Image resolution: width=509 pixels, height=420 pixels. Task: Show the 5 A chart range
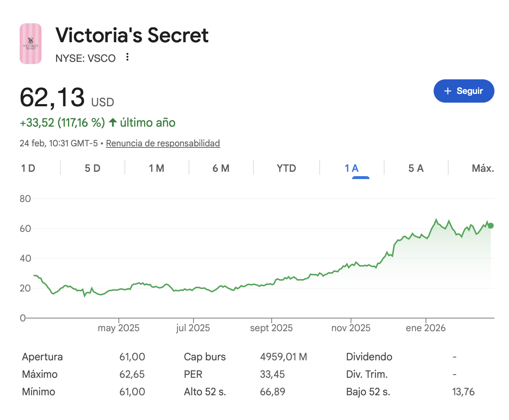tap(416, 168)
